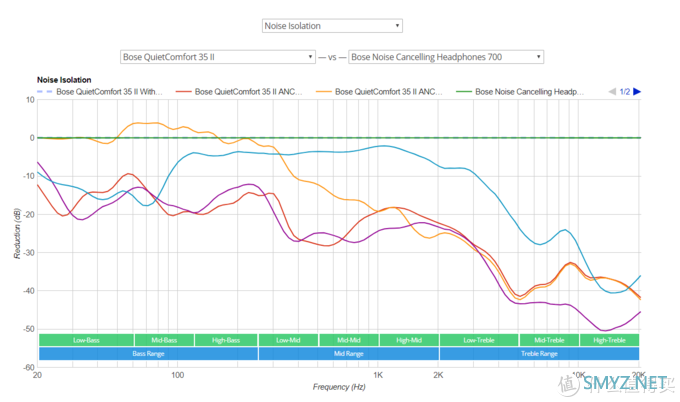Click the Mid-Treble band label

pyautogui.click(x=549, y=340)
